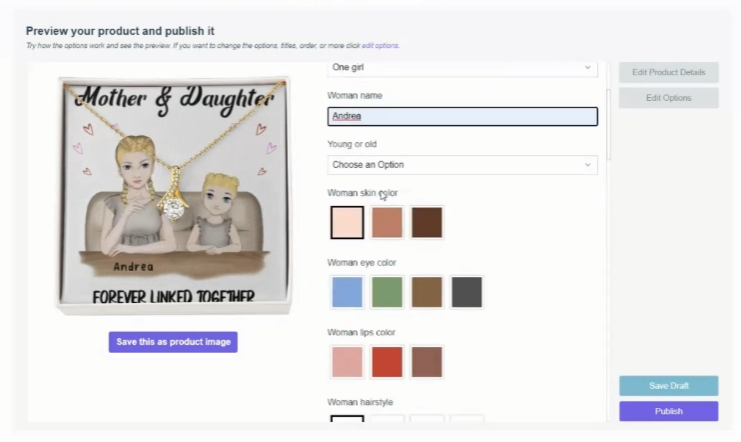Save Draft of the product
Screen dimensions: 741x442
669,386
